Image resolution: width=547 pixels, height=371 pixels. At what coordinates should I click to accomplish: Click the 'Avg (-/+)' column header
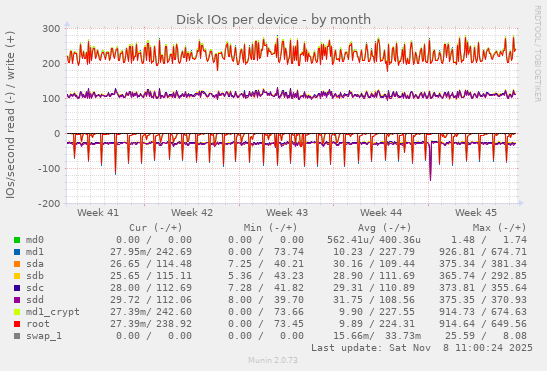pyautogui.click(x=385, y=228)
